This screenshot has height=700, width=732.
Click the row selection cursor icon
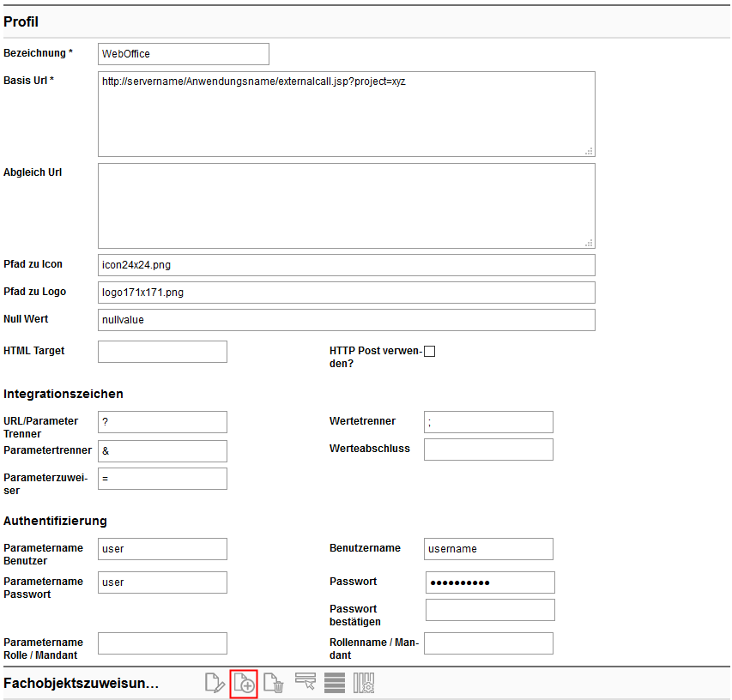305,683
